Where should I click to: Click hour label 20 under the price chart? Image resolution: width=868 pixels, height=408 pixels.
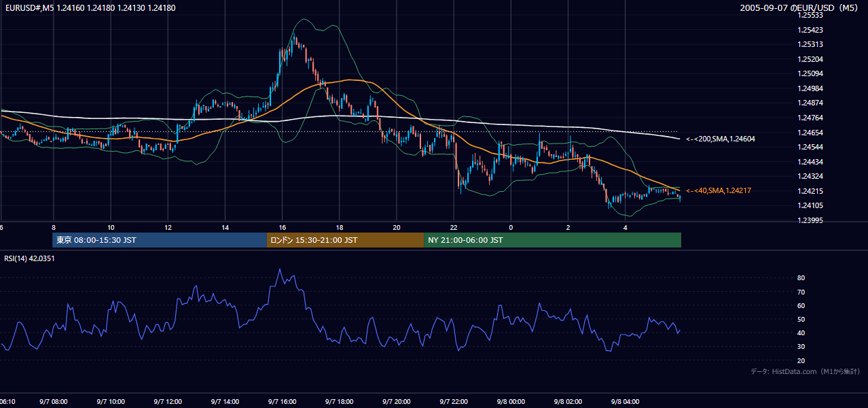click(x=397, y=227)
